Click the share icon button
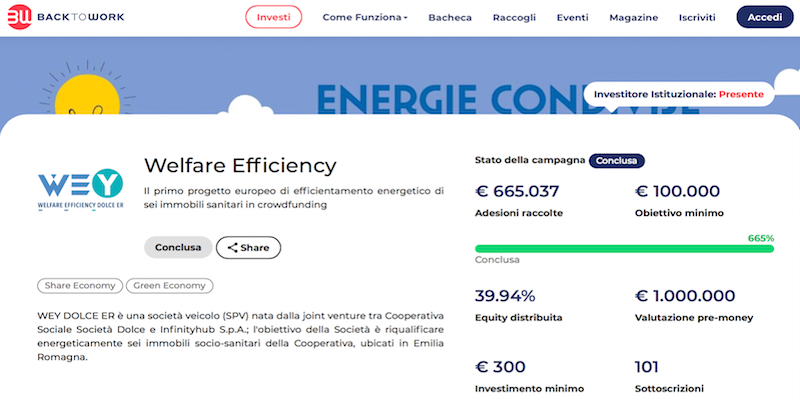This screenshot has height=400, width=800. pyautogui.click(x=248, y=247)
